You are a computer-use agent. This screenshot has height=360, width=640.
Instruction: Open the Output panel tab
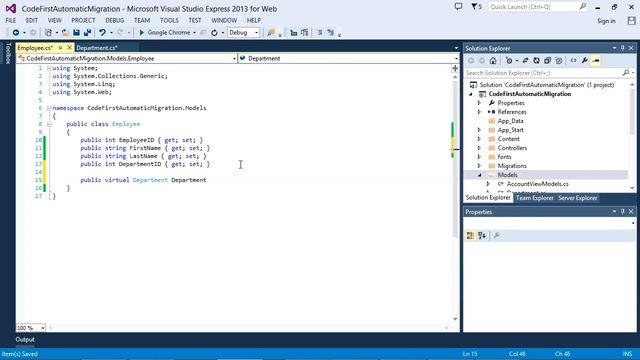(x=25, y=340)
